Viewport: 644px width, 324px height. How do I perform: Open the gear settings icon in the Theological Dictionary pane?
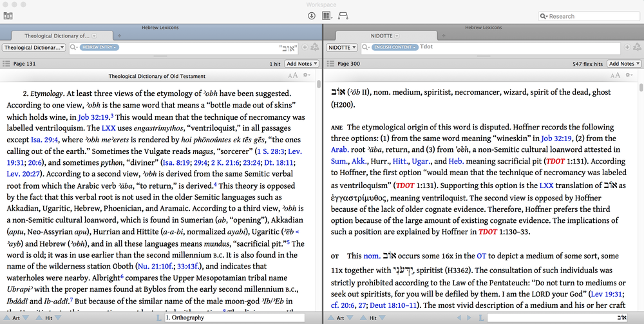[307, 75]
